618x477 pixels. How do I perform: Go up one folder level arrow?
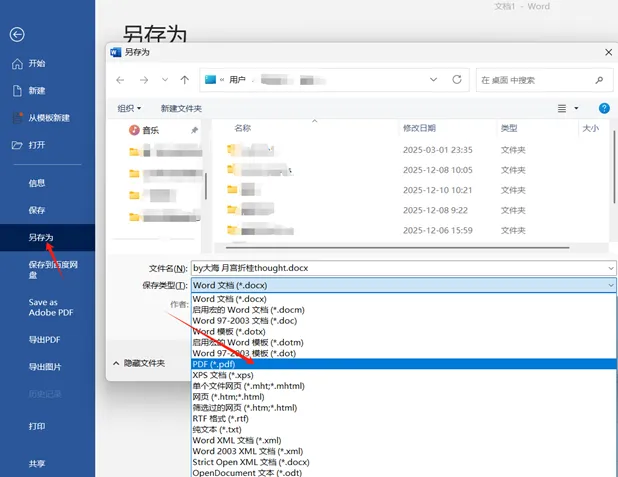(x=184, y=80)
